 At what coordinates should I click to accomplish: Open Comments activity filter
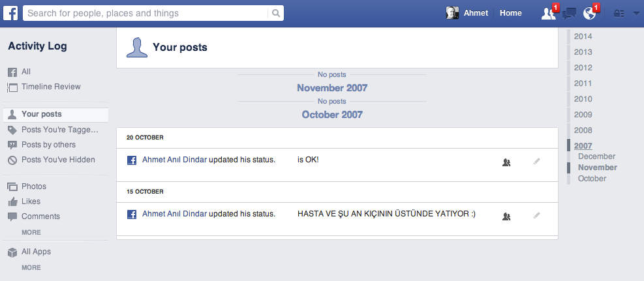point(40,216)
